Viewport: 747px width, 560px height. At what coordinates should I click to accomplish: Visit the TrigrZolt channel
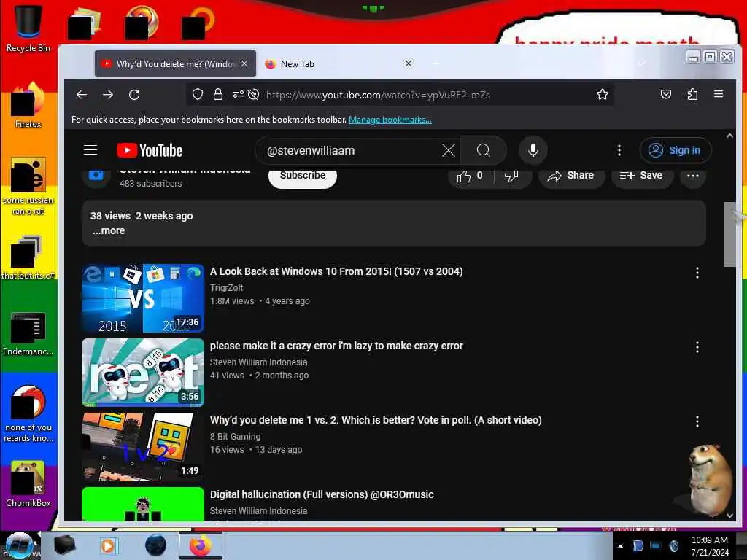tap(227, 287)
